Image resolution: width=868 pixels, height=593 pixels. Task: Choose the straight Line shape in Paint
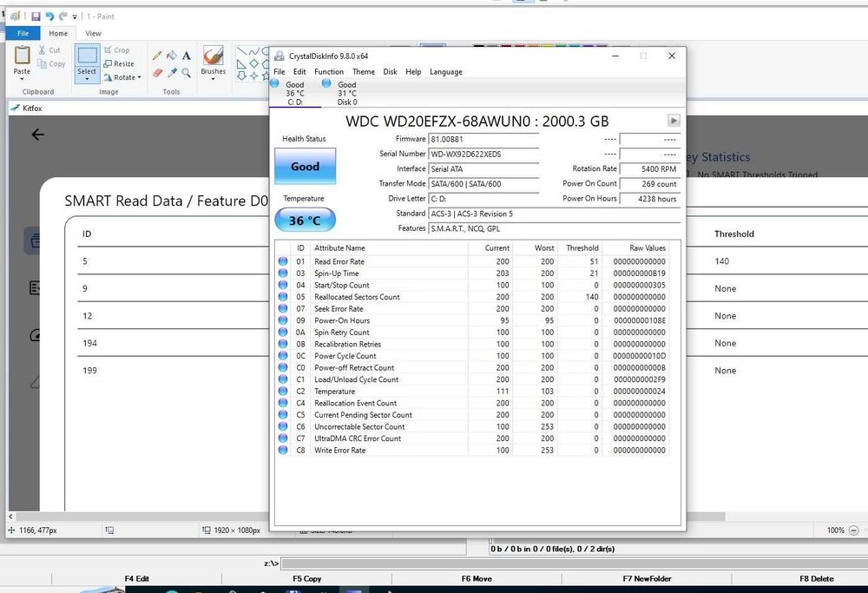[241, 51]
